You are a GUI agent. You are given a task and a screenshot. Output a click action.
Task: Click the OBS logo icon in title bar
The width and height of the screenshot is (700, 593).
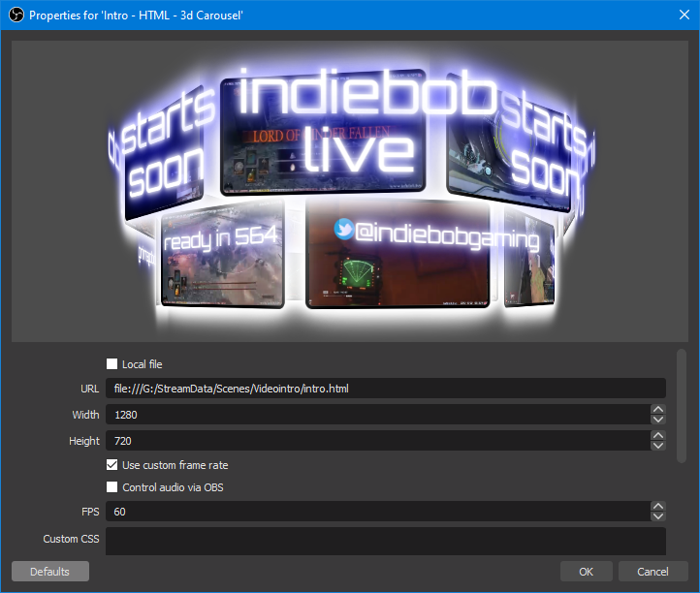(16, 16)
